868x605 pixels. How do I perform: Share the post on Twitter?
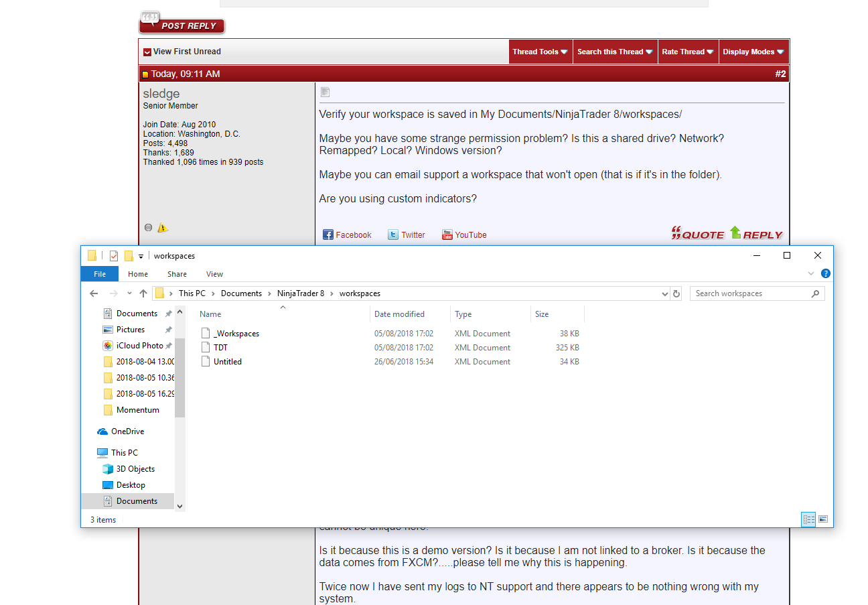[x=407, y=234]
